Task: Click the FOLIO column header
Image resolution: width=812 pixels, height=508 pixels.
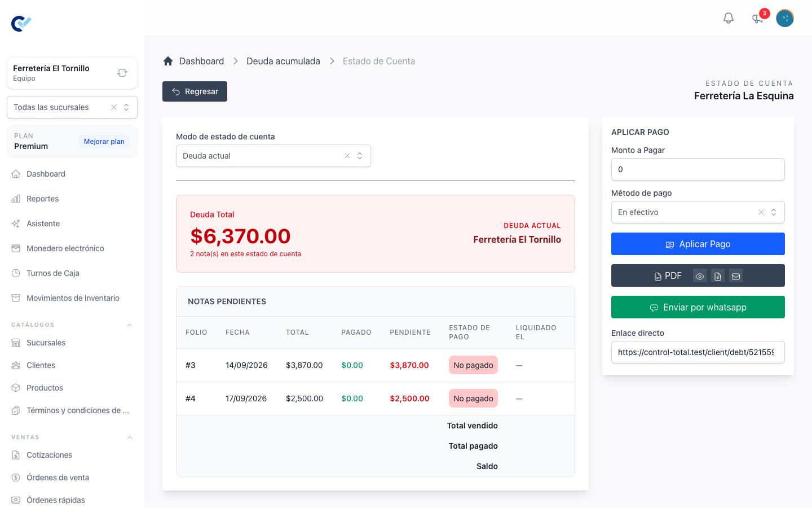Action: (x=196, y=332)
